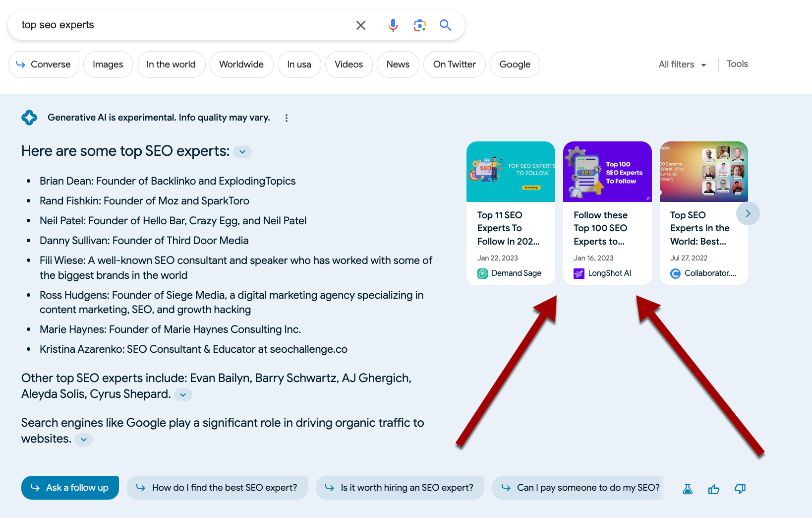
Task: Ask 'Is it worth hiring an SEO expert?'
Action: (400, 488)
